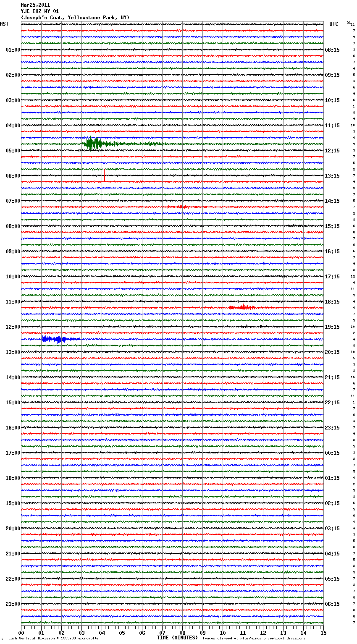Select the 10:00 MST time label
Viewport: 357px width, 644px height.
point(13,277)
